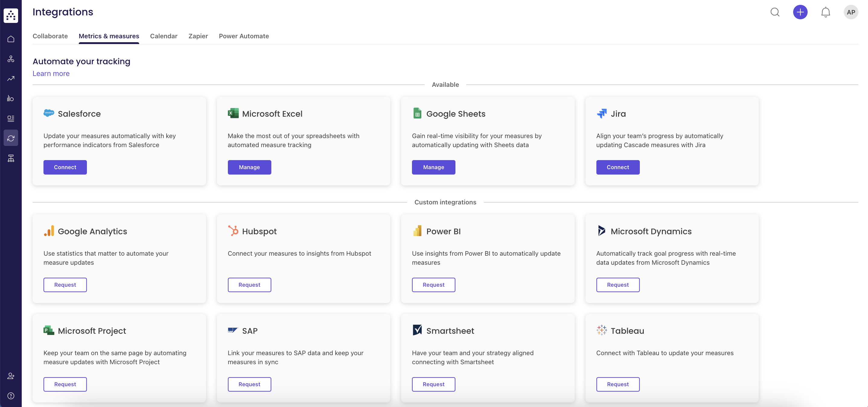The width and height of the screenshot is (868, 407).
Task: Click the notifications bell icon
Action: tap(825, 12)
